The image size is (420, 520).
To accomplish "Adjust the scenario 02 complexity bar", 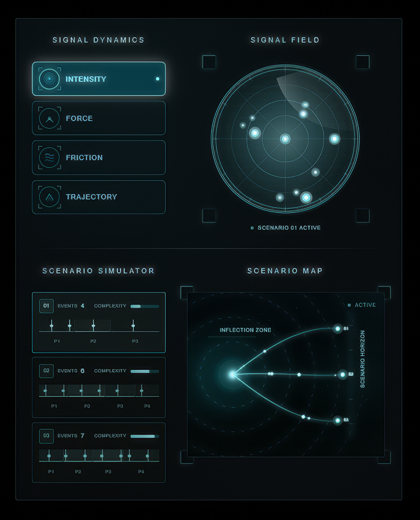I will coord(145,371).
